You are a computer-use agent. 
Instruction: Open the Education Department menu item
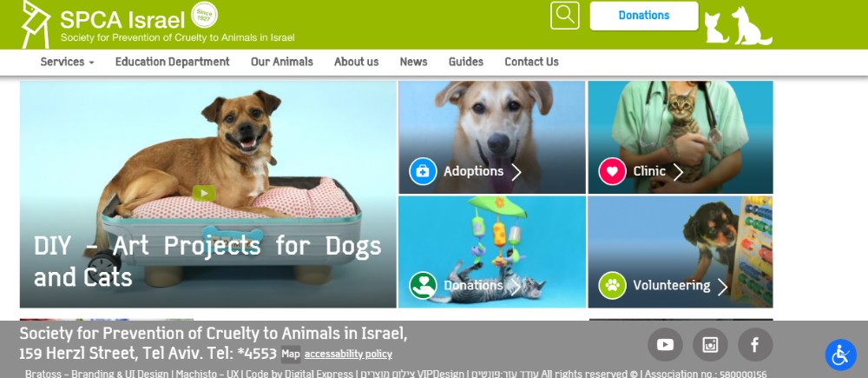[x=172, y=62]
